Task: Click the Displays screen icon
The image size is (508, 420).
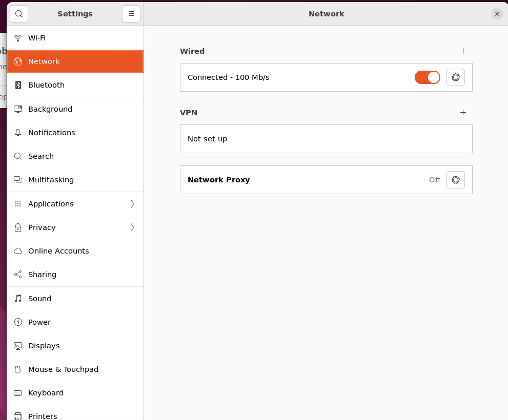Action: click(x=18, y=346)
